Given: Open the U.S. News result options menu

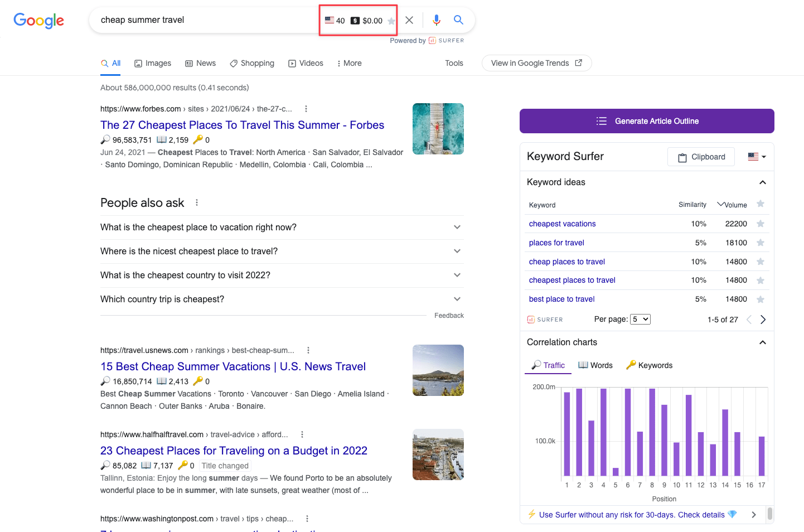Looking at the screenshot, I should coord(308,350).
